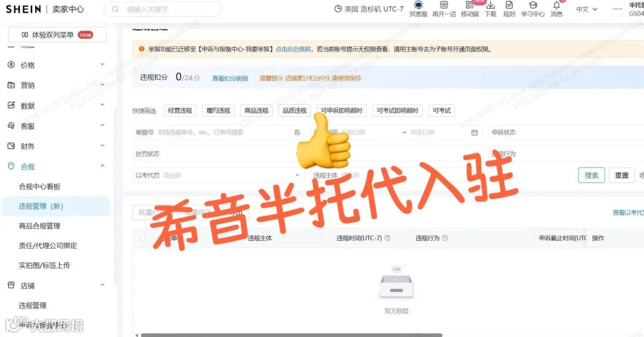The width and height of the screenshot is (644, 337).
Task: Click the top keyword search input field
Action: (x=163, y=9)
